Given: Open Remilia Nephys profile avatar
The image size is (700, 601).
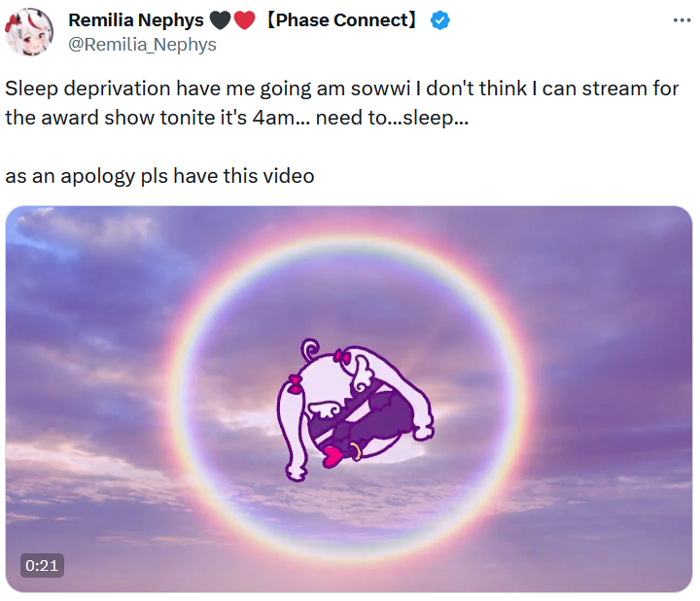Looking at the screenshot, I should pos(28,32).
